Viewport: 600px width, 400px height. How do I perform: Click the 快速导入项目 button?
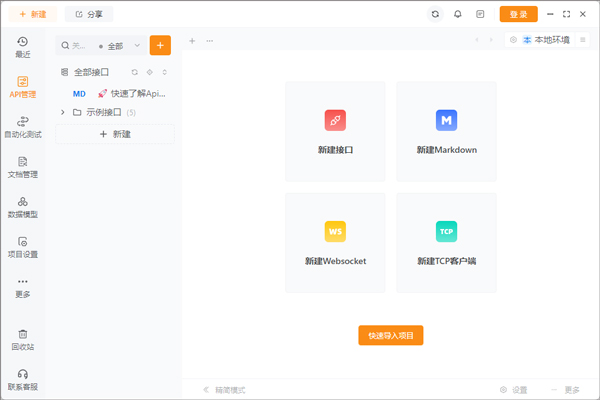(x=391, y=335)
